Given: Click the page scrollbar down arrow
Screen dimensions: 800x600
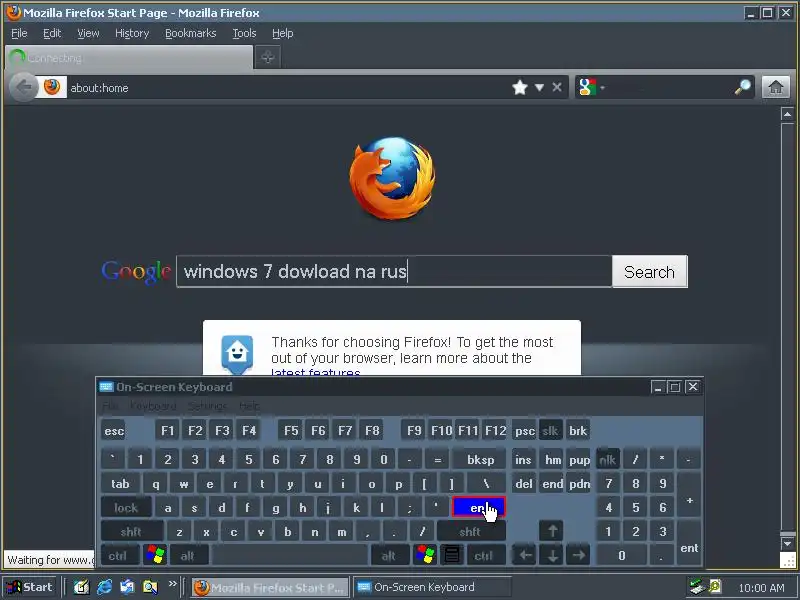Looking at the screenshot, I should [787, 543].
